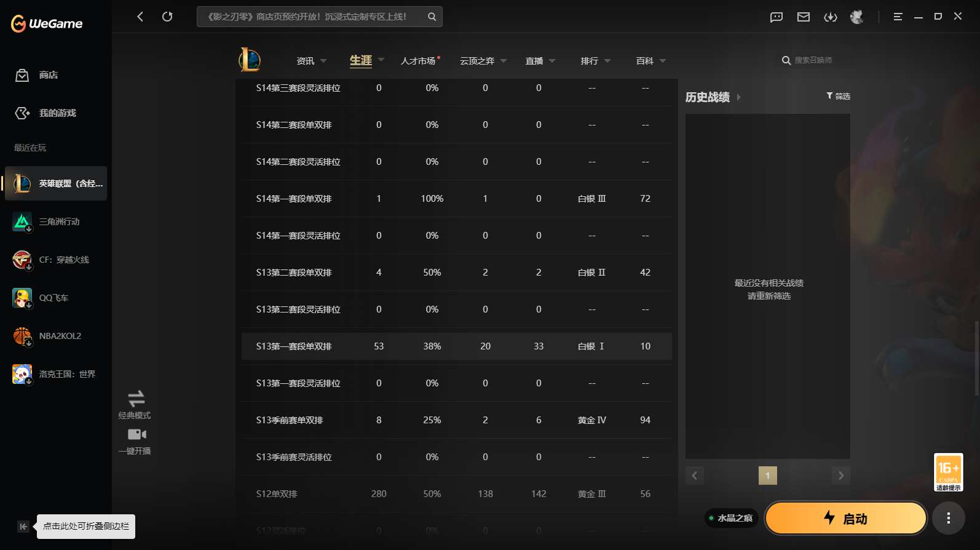This screenshot has width=980, height=550.
Task: Select 英雄联盟 in the recent games list
Action: tap(56, 183)
